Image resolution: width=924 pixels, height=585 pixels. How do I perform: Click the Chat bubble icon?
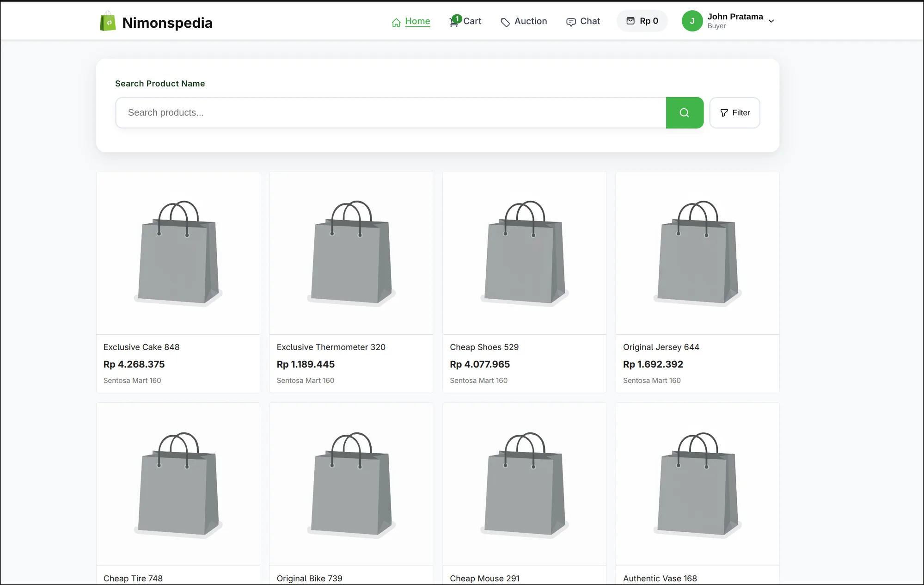coord(571,22)
